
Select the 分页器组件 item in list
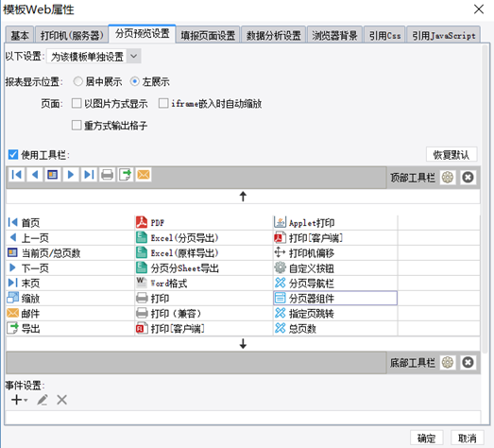(335, 299)
